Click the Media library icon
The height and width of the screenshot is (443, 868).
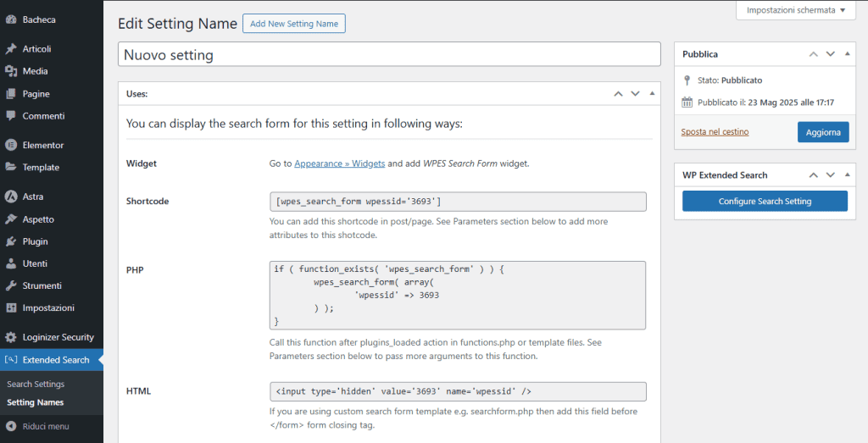(11, 71)
